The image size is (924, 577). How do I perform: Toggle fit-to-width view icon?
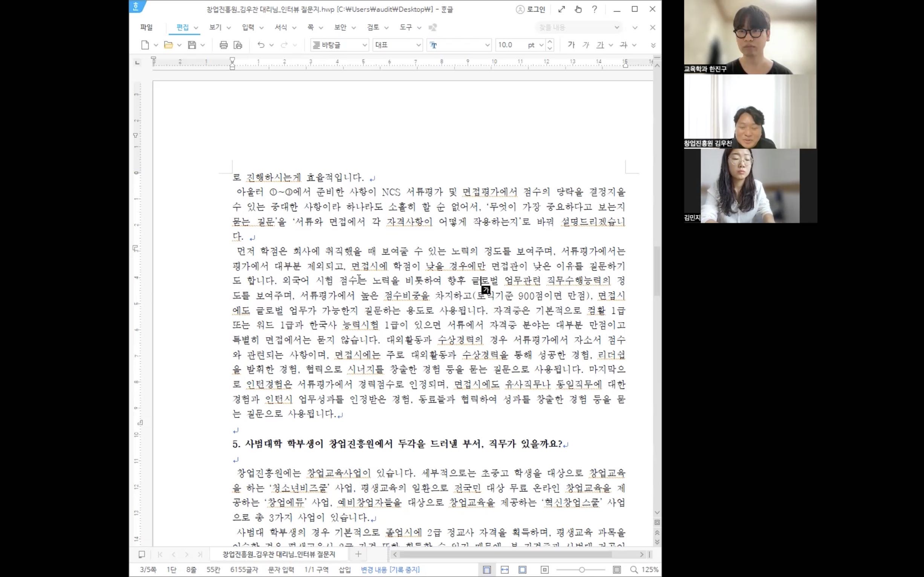click(505, 570)
